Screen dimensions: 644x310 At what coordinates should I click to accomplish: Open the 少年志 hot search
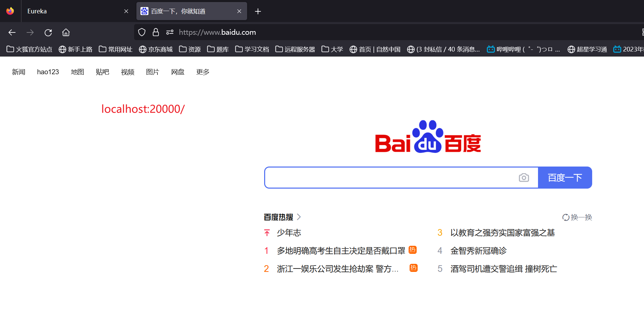289,233
